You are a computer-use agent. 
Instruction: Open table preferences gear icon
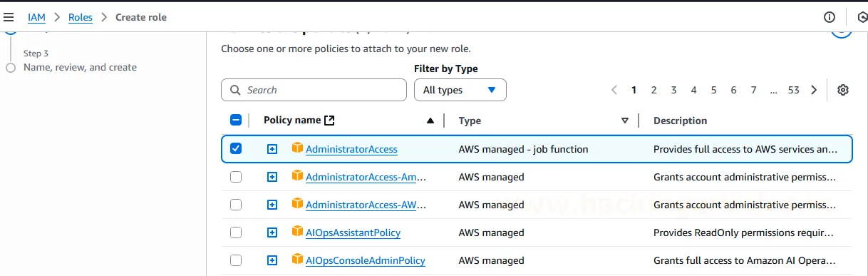[x=843, y=90]
